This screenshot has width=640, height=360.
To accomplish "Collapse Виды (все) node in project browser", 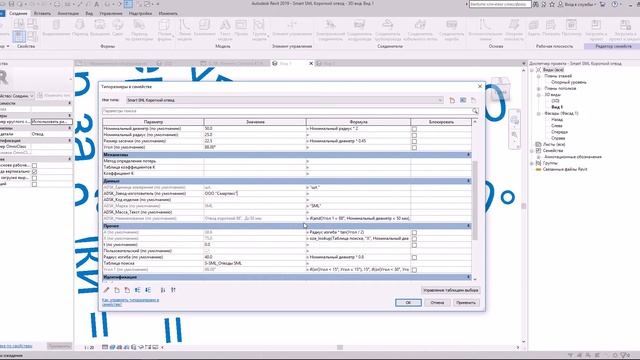I will click(532, 70).
